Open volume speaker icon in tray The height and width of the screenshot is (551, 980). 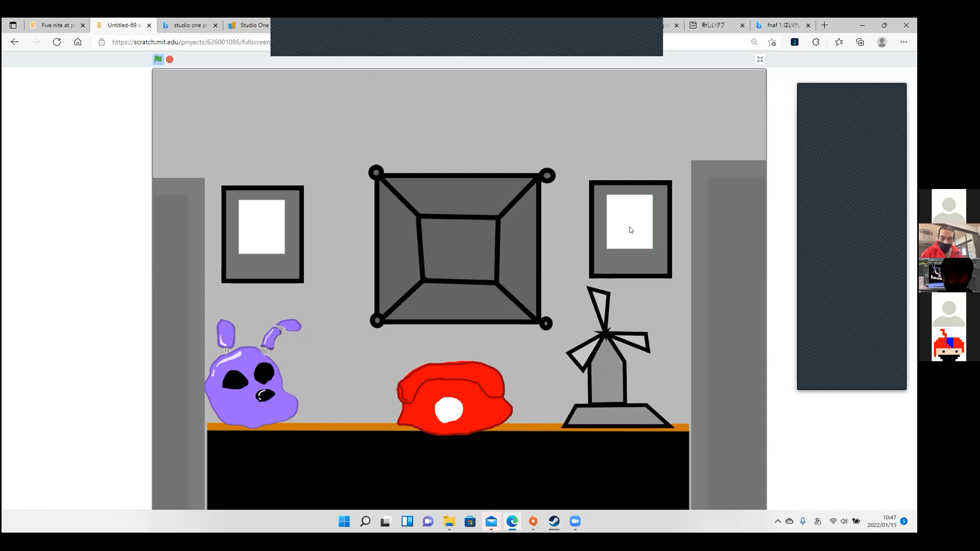pos(844,521)
